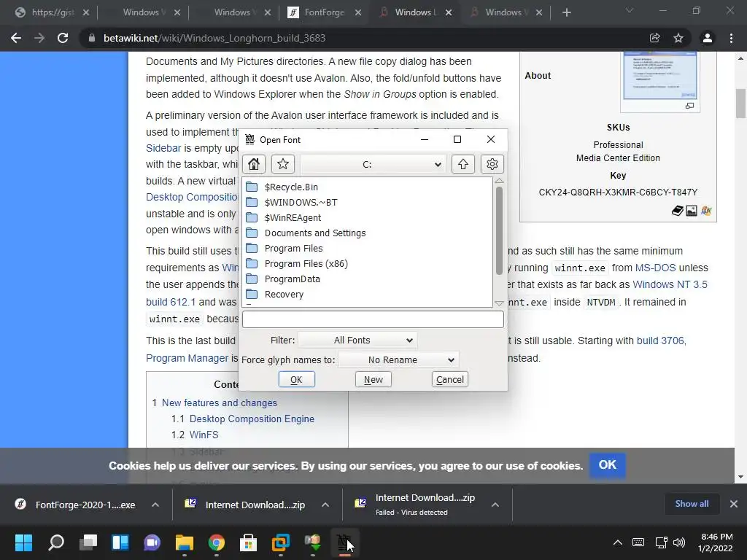
Task: Cancel the Open Font dialog
Action: 449,379
